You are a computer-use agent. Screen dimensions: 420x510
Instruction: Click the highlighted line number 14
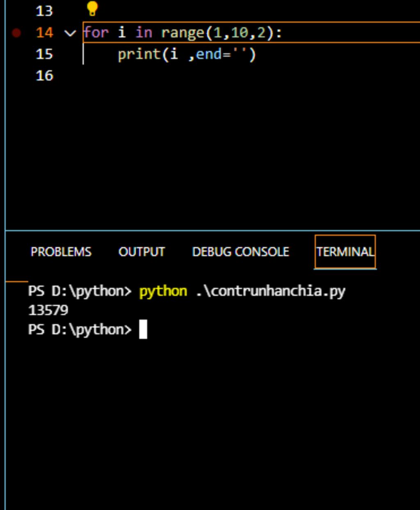(44, 32)
